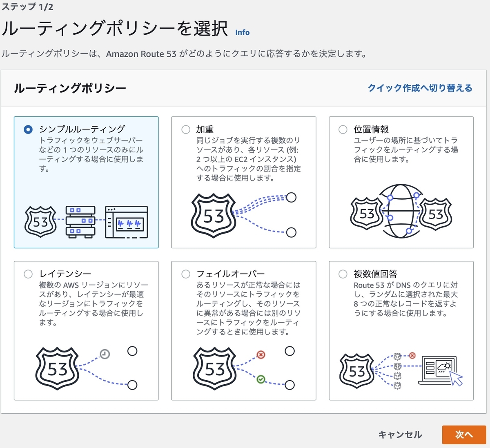Select the シンプルルーティング radio button

click(28, 129)
